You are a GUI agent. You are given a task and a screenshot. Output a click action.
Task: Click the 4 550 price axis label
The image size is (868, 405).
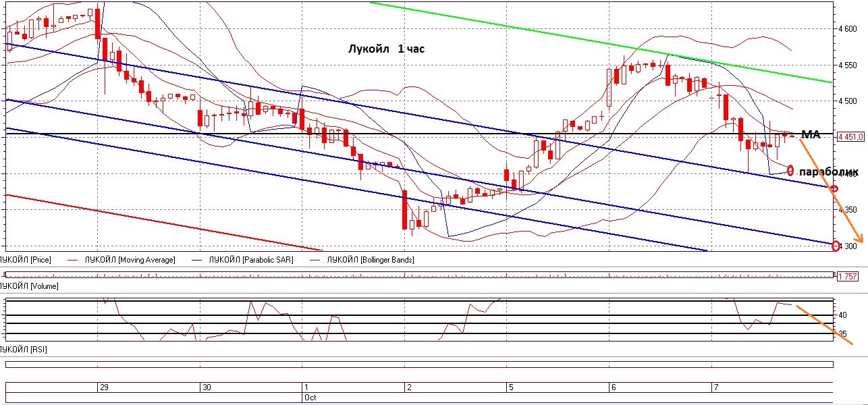point(848,65)
